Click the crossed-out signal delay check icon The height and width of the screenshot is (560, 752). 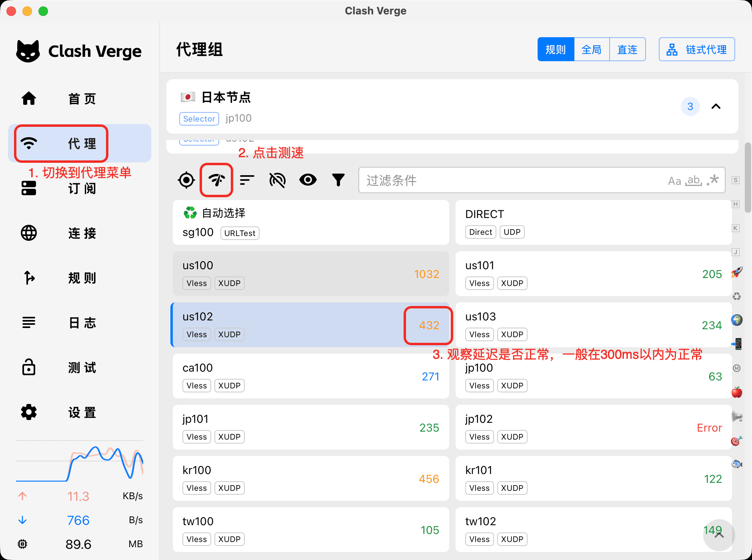coord(278,180)
